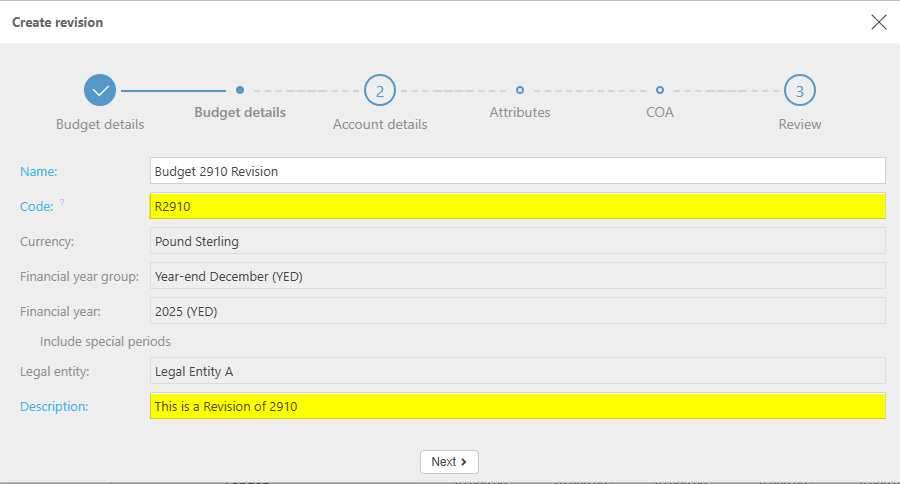Close the Create revision dialog
The width and height of the screenshot is (900, 484).
click(879, 22)
